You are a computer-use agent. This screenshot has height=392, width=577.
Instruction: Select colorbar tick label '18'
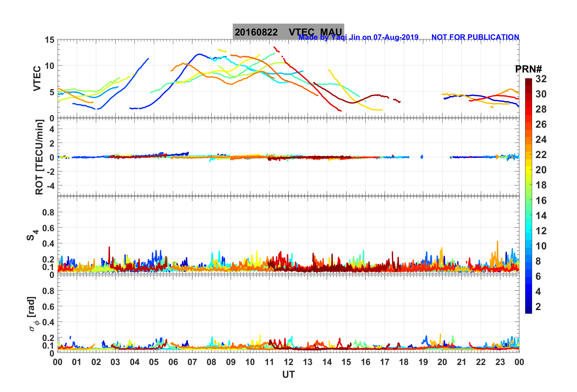541,185
